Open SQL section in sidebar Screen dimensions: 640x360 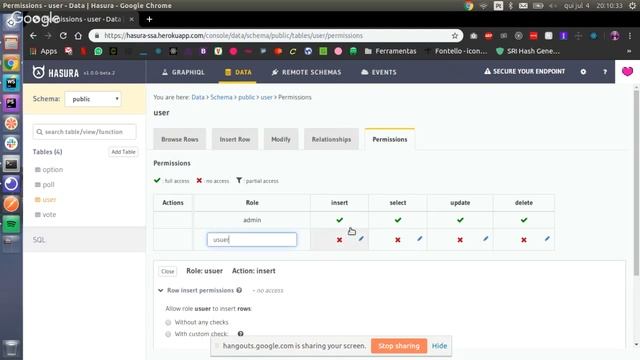[x=39, y=240]
